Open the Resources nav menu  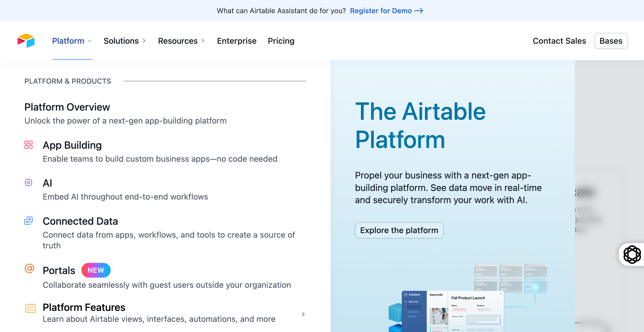(181, 41)
